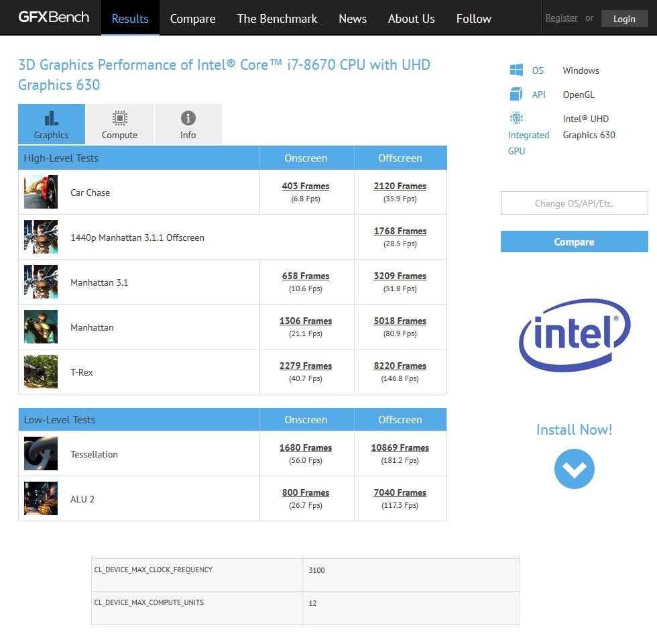Open the Follow menu

click(x=474, y=19)
